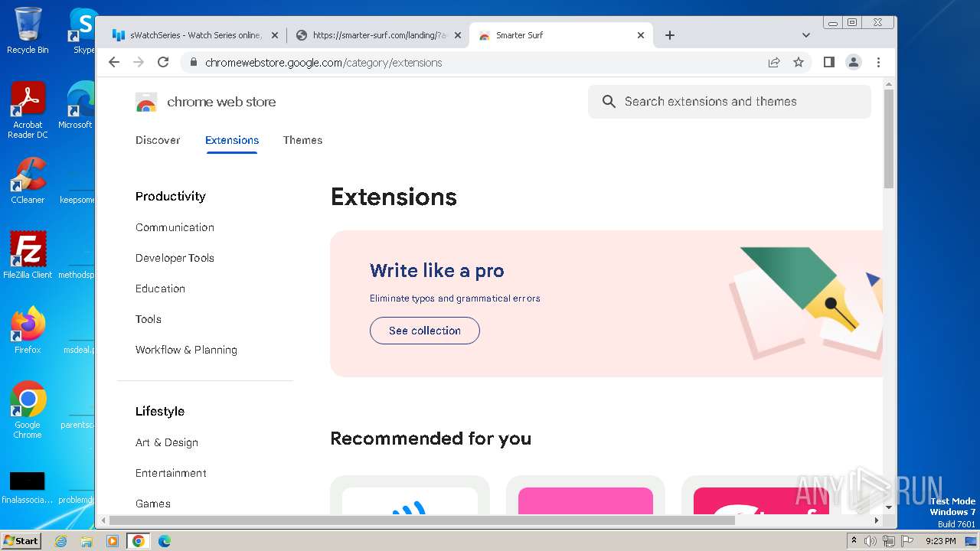Open Microsoft Edge from the taskbar
This screenshot has height=551, width=980.
tap(164, 541)
